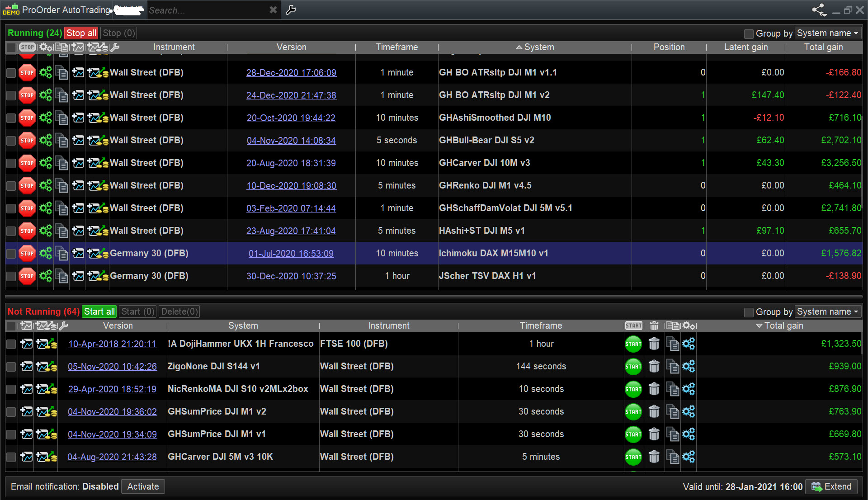Tick checkbox for GHCarver DJI 5M v3 10K
The image size is (868, 500).
coord(11,457)
